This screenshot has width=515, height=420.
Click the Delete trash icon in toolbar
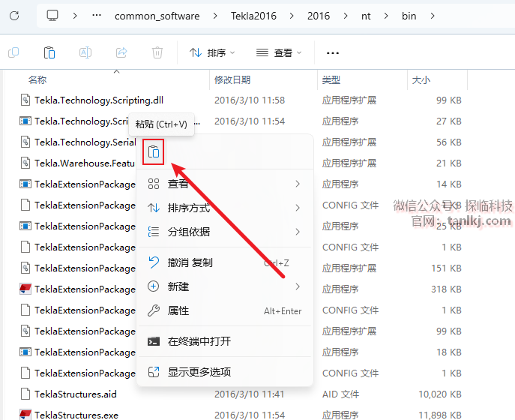click(157, 52)
